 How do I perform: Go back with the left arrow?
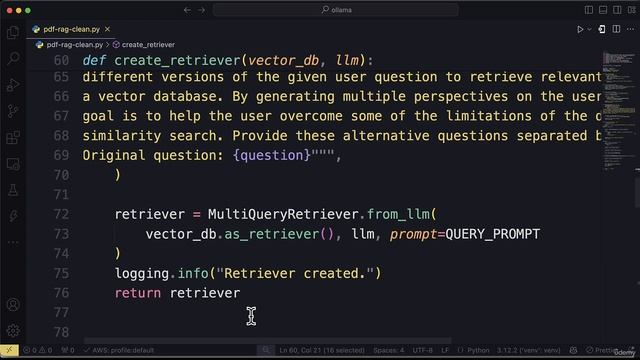coord(187,10)
